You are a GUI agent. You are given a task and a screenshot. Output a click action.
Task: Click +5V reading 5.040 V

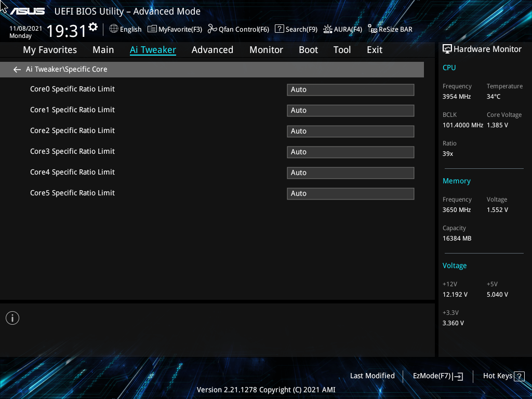pyautogui.click(x=497, y=295)
